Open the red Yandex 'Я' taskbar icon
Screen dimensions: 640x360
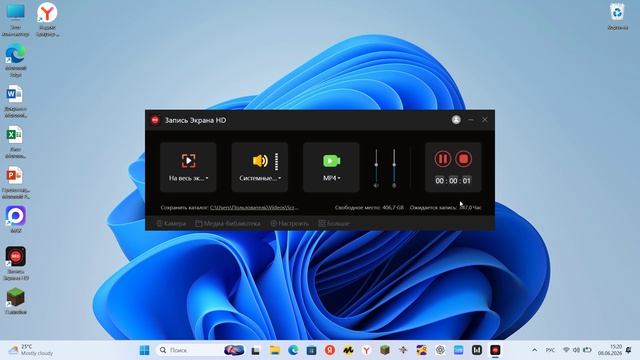pyautogui.click(x=330, y=350)
